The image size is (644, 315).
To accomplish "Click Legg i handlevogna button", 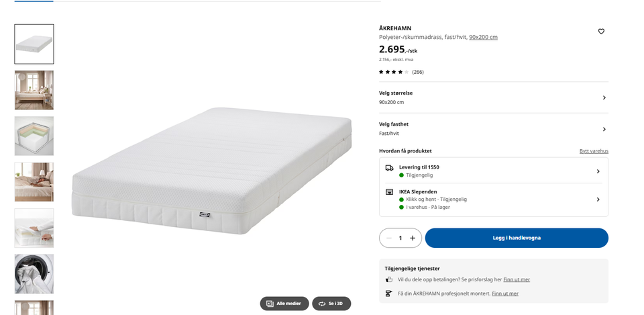I will [517, 238].
